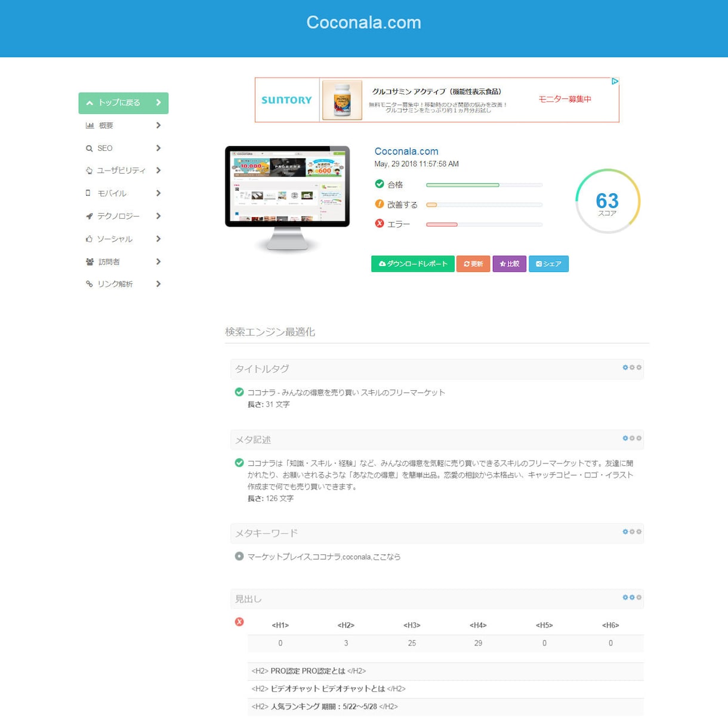The height and width of the screenshot is (723, 728).
Task: Click the 概要 bar chart icon
Action: (90, 125)
